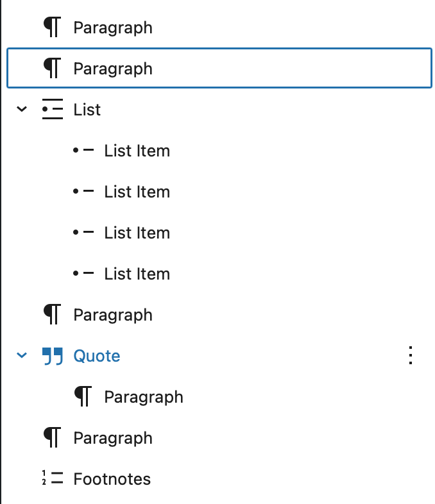The height and width of the screenshot is (504, 435).
Task: Collapse the List block chevron
Action: tap(22, 110)
